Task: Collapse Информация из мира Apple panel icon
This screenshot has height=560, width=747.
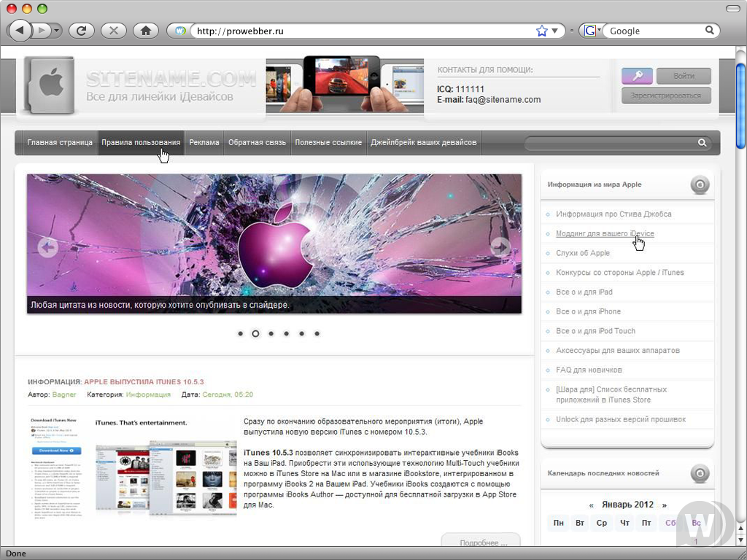Action: coord(700,184)
